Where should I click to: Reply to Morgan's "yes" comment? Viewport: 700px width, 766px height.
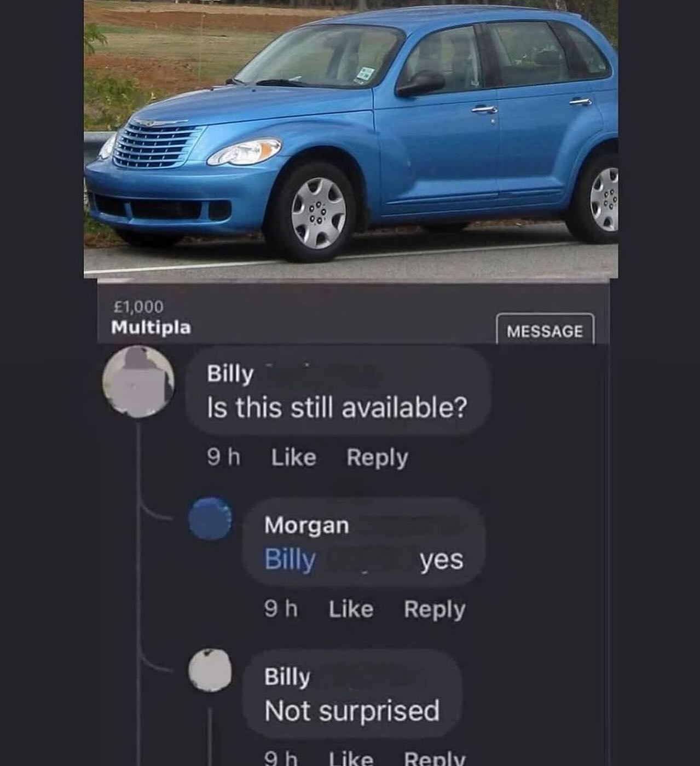coord(435,610)
